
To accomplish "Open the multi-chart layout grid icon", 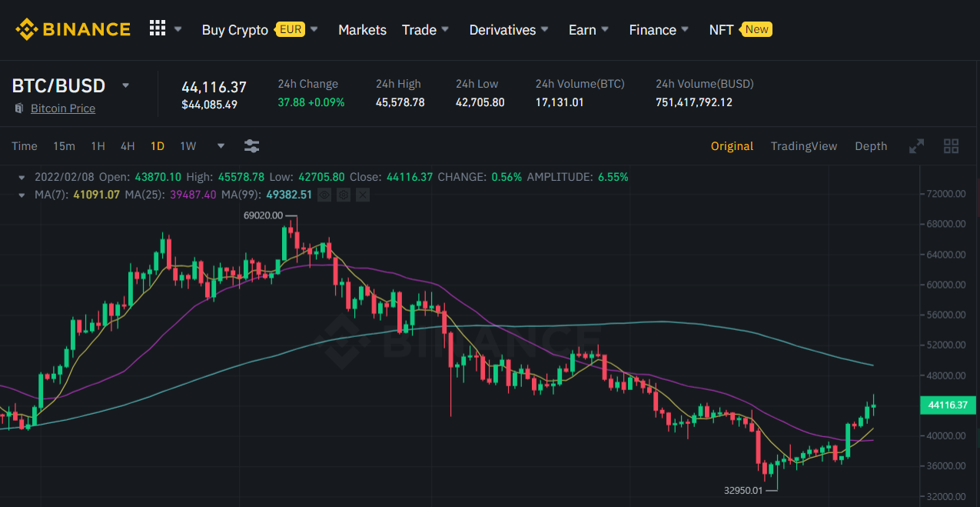I will 952,146.
